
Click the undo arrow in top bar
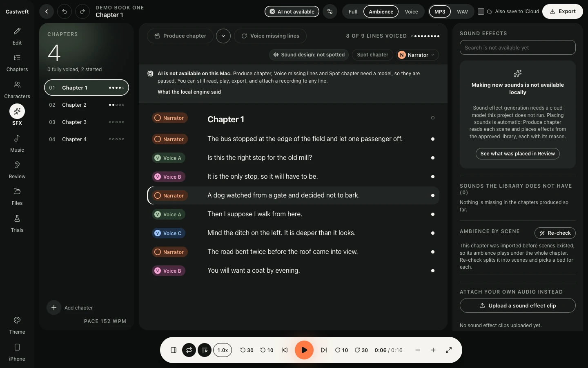(x=65, y=11)
